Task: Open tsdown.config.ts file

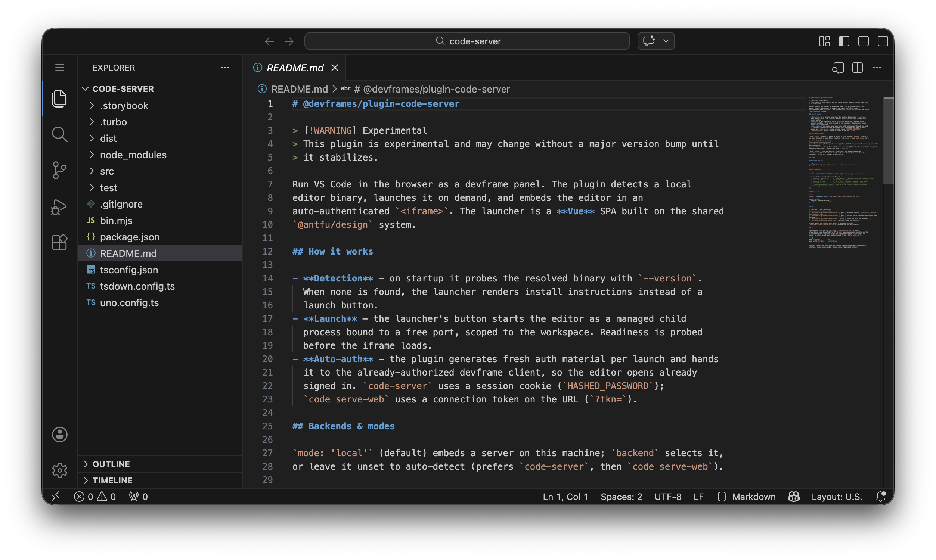Action: tap(160, 286)
